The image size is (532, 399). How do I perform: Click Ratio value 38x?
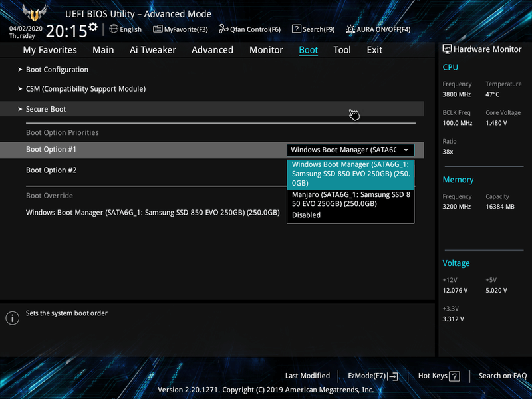click(448, 152)
